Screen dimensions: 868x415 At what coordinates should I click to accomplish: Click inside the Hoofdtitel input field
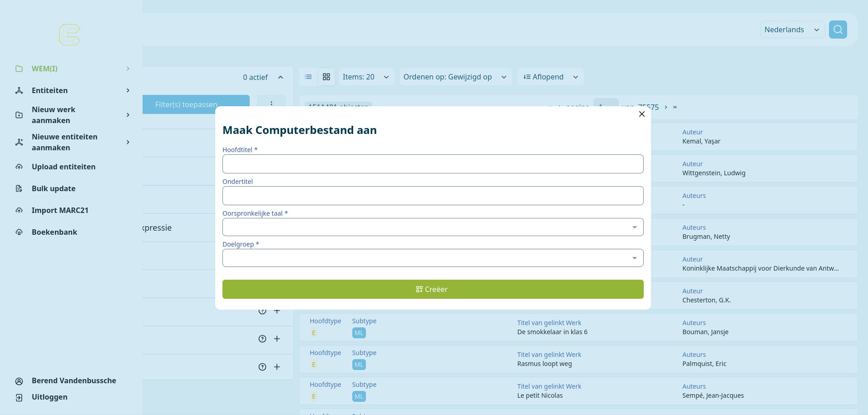pos(432,164)
